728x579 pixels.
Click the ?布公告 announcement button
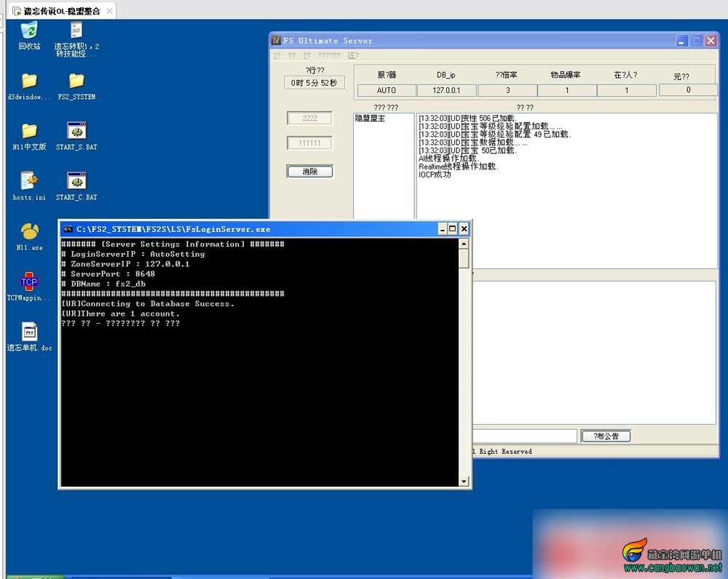606,436
